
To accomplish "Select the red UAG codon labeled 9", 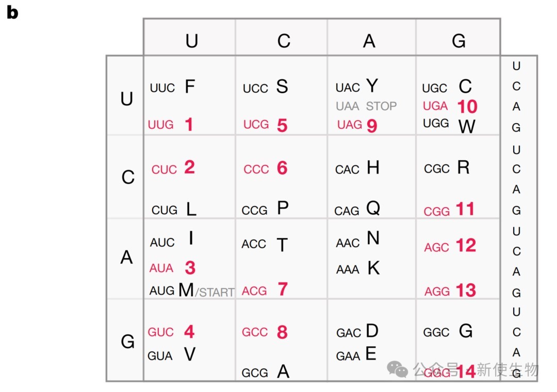I will (357, 125).
